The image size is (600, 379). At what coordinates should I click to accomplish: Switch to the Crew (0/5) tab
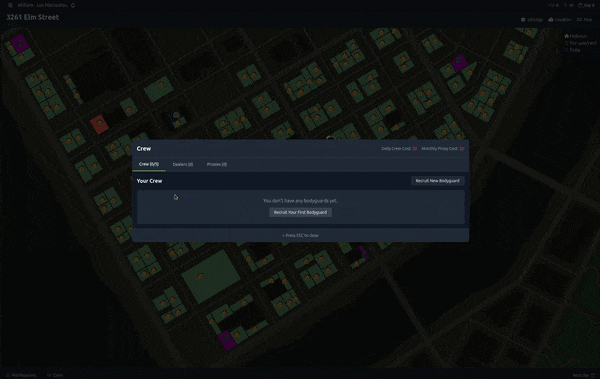(x=149, y=164)
